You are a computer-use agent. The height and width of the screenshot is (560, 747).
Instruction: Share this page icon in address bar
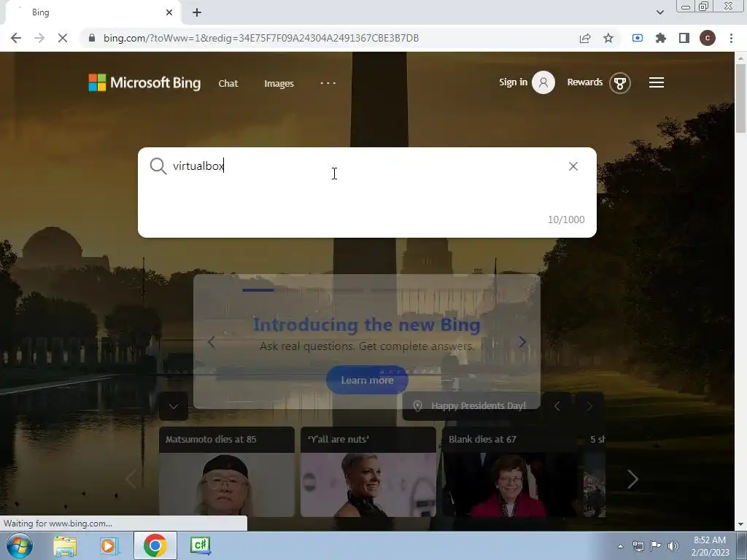(585, 38)
